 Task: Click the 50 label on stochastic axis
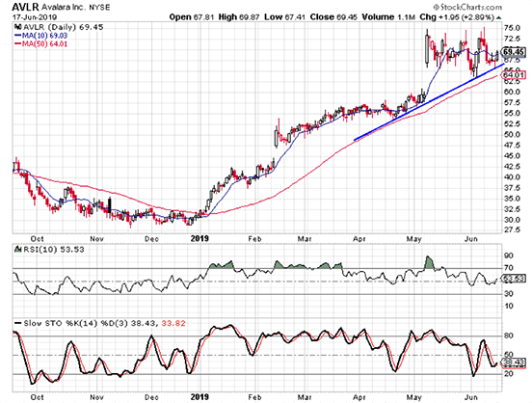[x=509, y=355]
